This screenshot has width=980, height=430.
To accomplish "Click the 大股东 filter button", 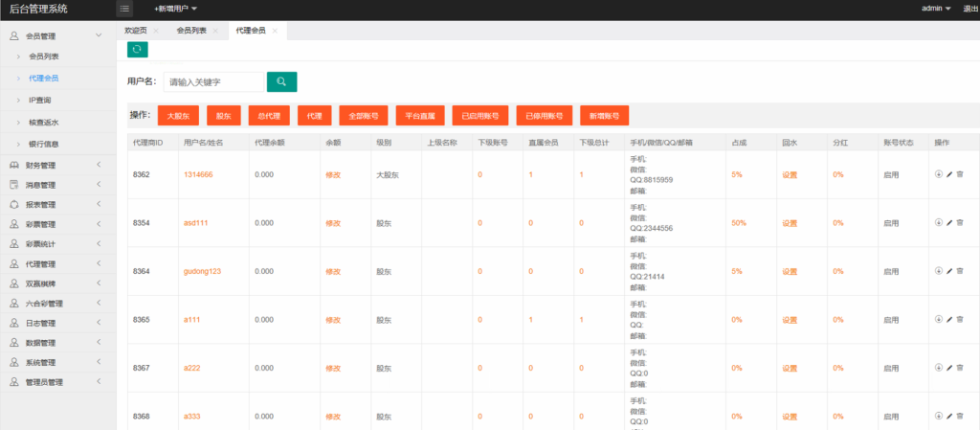I will [178, 115].
